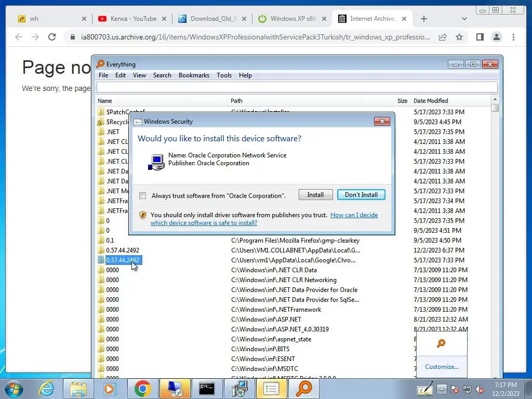Open Tools menu in Everything
The width and height of the screenshot is (532, 399).
[x=224, y=75]
